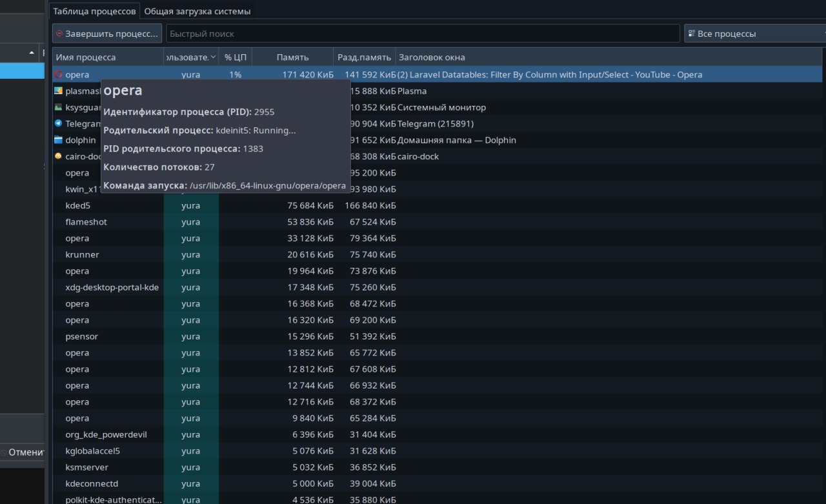The image size is (826, 504).
Task: Select the kdeconnectd process name
Action: click(x=92, y=483)
